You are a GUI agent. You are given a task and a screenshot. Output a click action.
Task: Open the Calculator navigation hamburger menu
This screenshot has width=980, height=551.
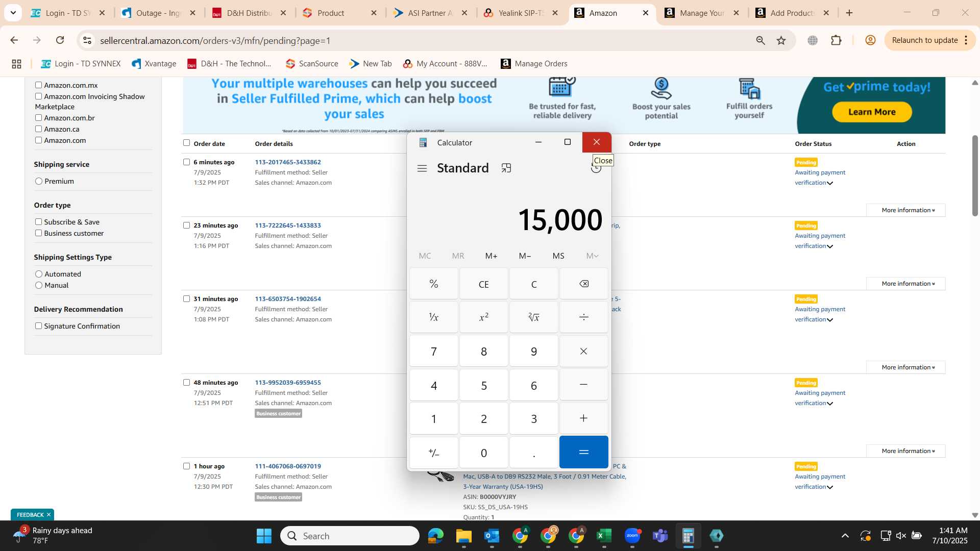coord(422,168)
